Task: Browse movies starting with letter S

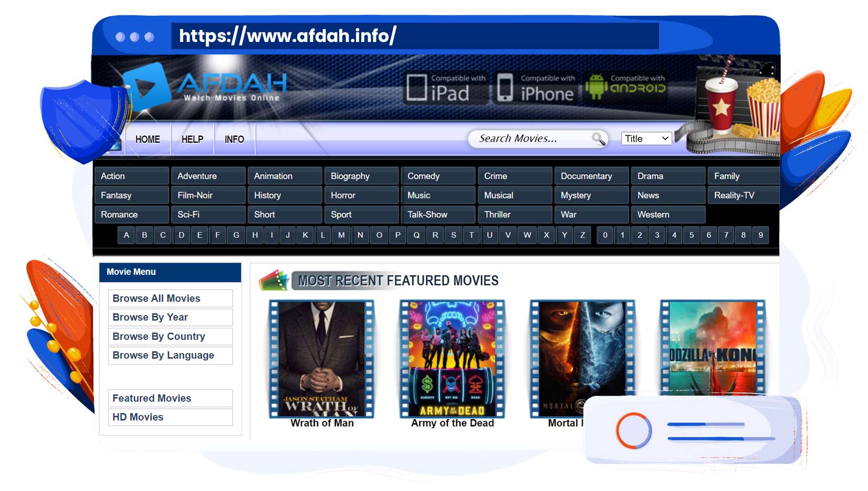Action: [454, 235]
